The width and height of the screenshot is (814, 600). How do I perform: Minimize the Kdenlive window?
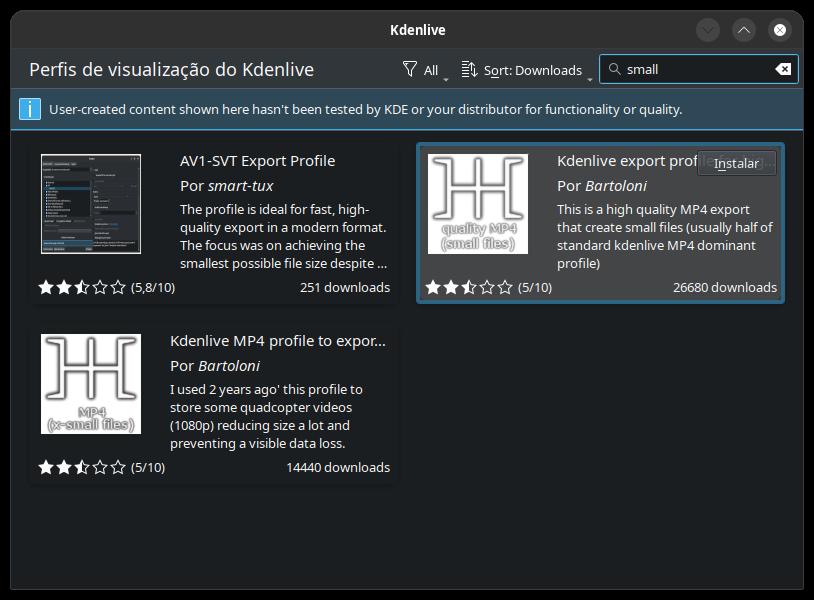708,30
